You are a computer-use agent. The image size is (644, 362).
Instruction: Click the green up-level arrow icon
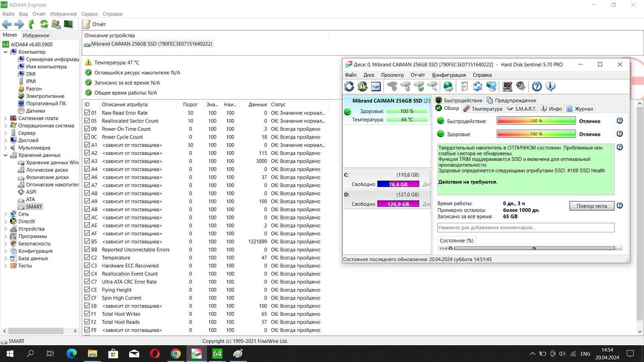tap(31, 24)
